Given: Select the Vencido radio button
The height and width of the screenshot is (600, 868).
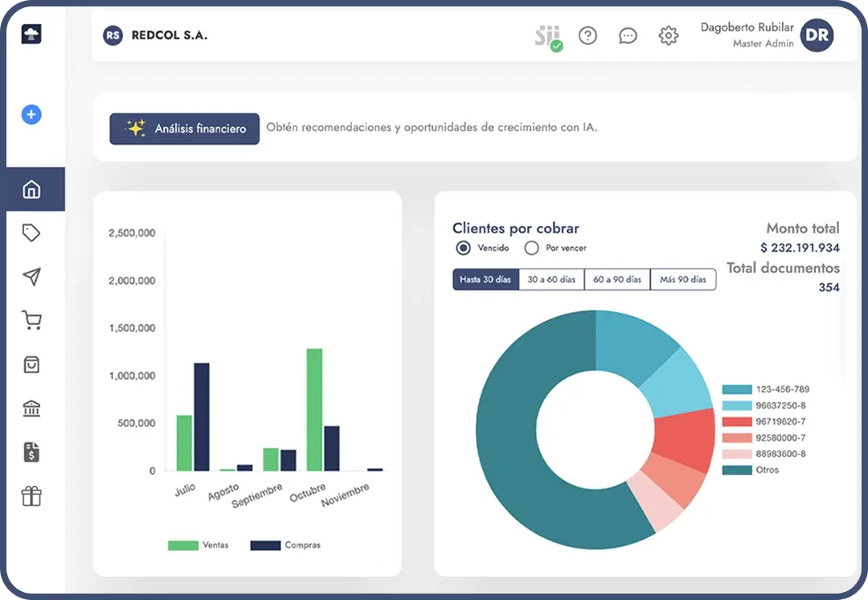Looking at the screenshot, I should (x=462, y=248).
